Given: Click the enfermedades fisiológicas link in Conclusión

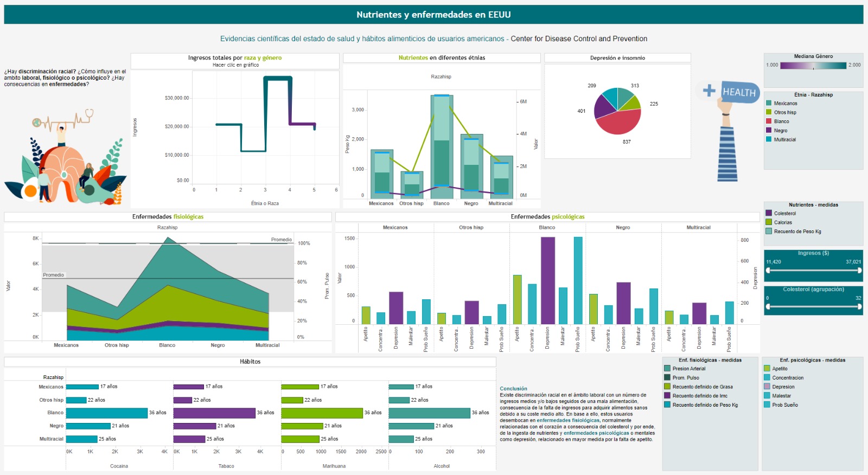Looking at the screenshot, I should click(568, 420).
